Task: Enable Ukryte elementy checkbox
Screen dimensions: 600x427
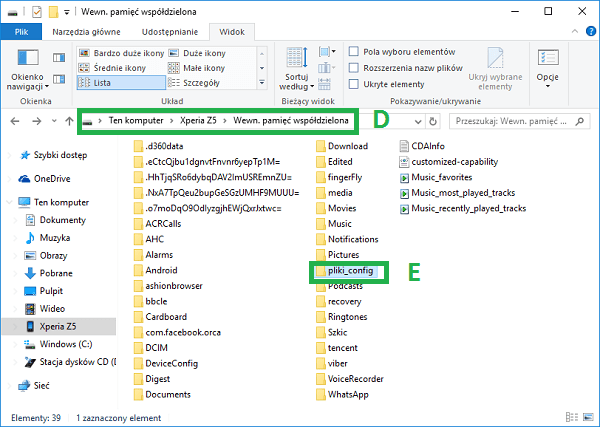Action: coord(354,84)
